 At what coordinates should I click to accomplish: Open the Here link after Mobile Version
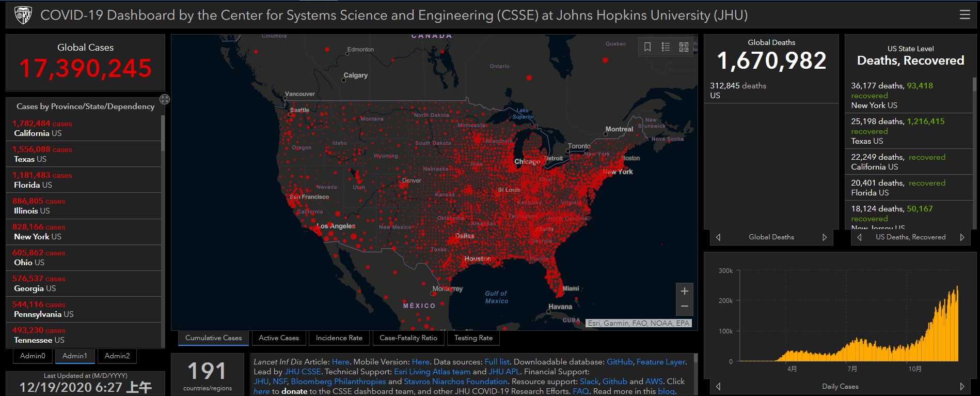coord(420,362)
